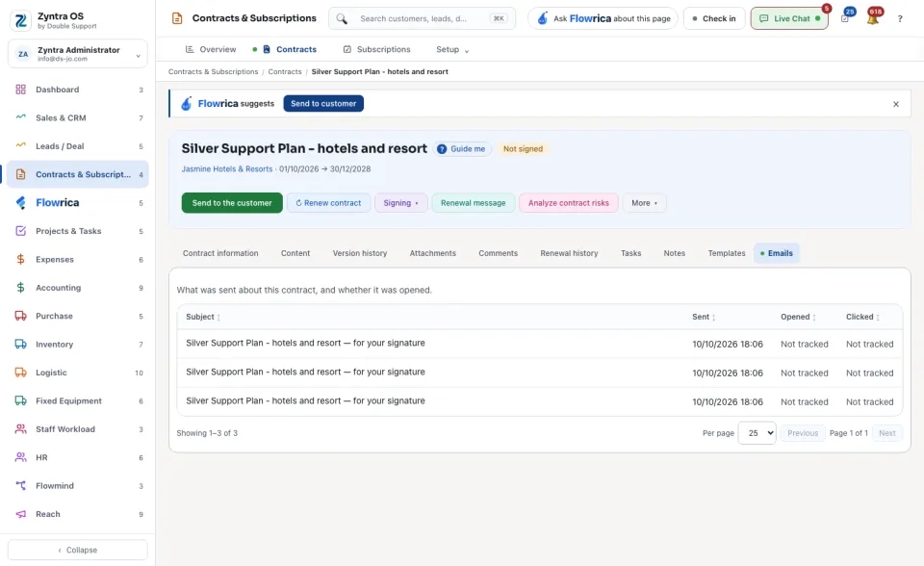The height and width of the screenshot is (566, 924).
Task: Open the More actions dropdown
Action: tap(644, 203)
